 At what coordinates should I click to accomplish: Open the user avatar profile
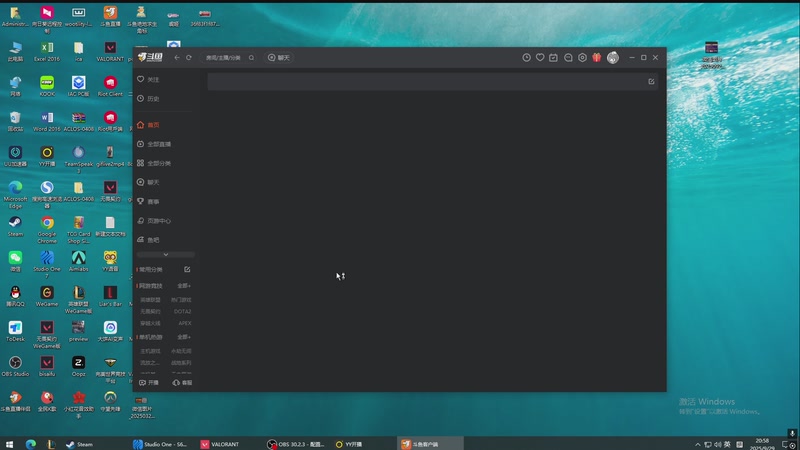[613, 58]
